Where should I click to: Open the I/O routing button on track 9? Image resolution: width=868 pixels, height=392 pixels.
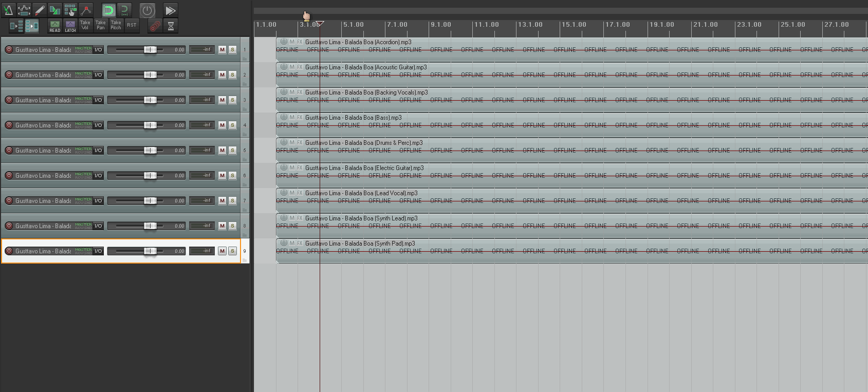pos(98,251)
